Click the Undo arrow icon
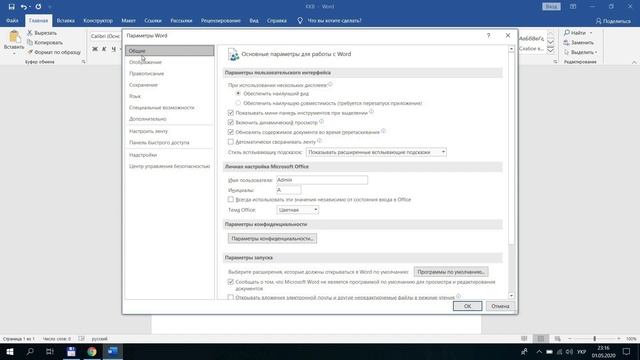The width and height of the screenshot is (640, 360). click(x=24, y=7)
